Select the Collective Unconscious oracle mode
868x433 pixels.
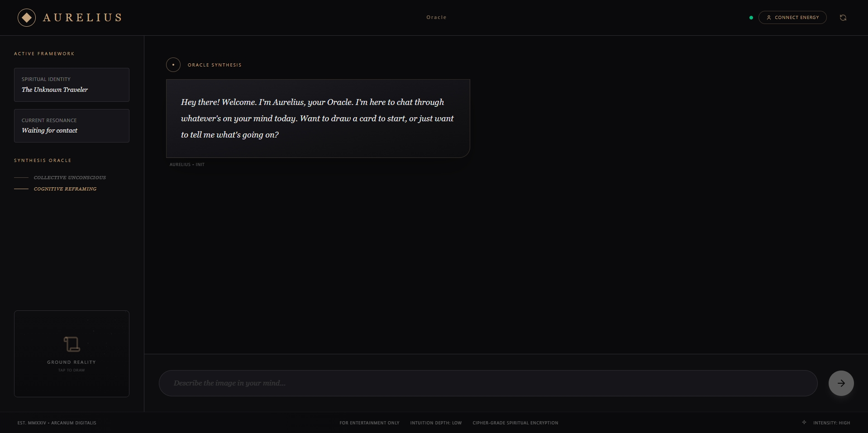(70, 177)
